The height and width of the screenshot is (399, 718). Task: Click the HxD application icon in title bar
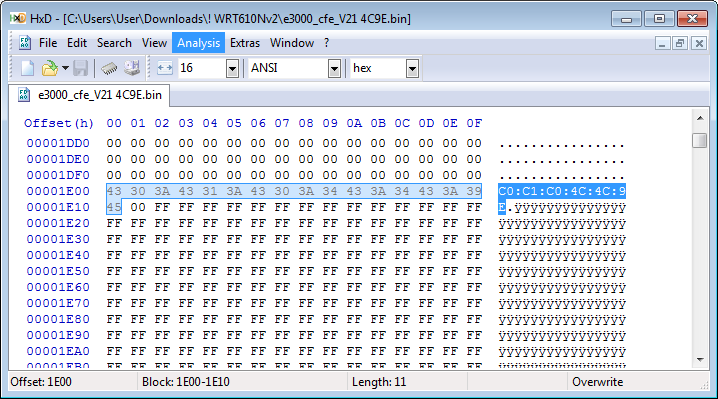coord(18,18)
